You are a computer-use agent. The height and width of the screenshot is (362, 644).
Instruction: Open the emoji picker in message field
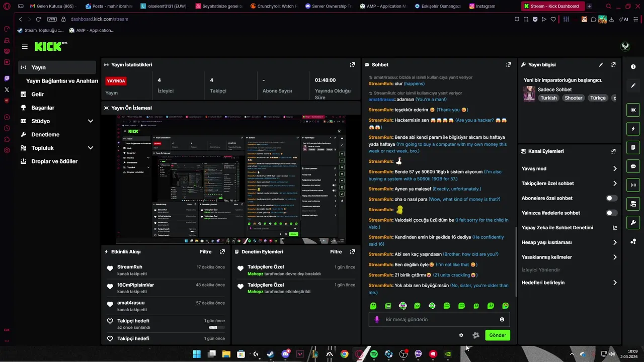pyautogui.click(x=502, y=320)
